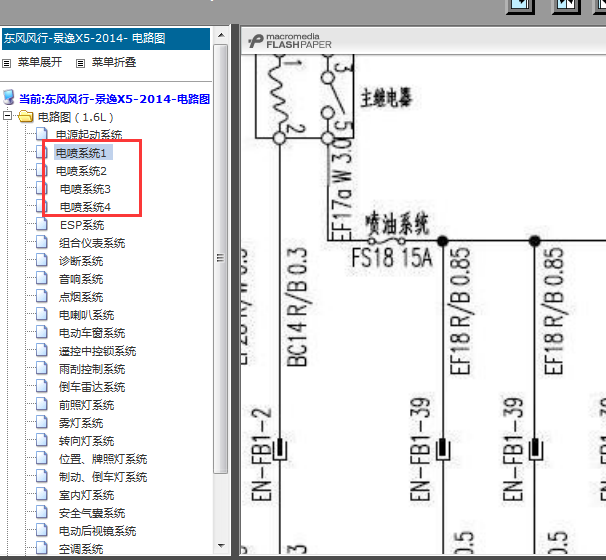Click the 东风风行-景逸X5-2014- 电路图 title header
The height and width of the screenshot is (560, 606).
(x=106, y=39)
